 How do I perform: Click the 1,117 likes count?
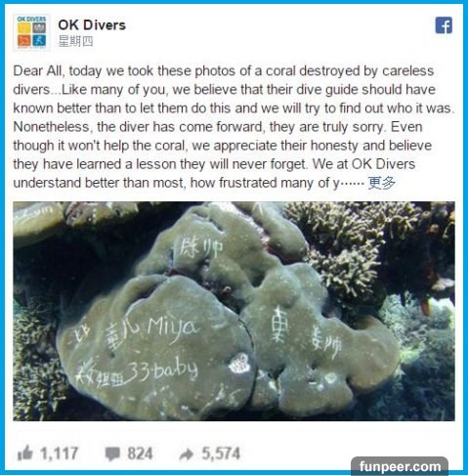[59, 454]
